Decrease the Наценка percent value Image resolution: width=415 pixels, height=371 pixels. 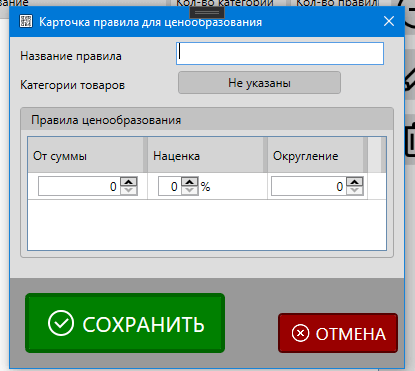190,190
